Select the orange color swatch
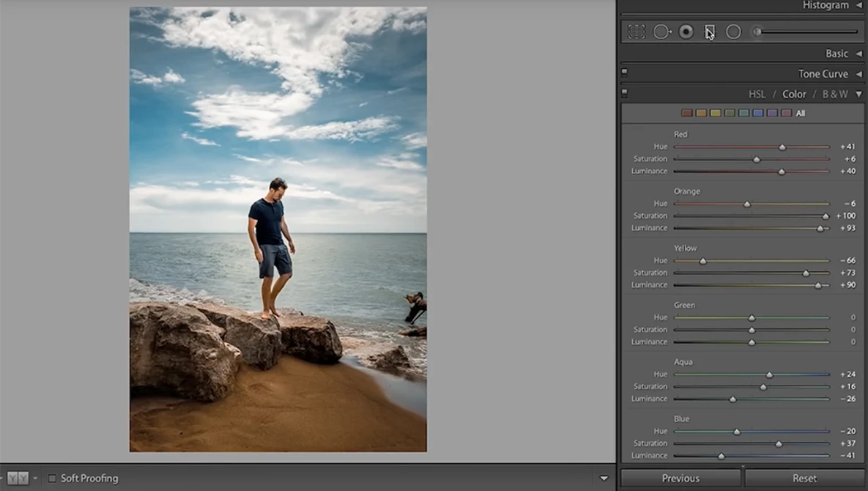This screenshot has width=868, height=491. [x=702, y=113]
